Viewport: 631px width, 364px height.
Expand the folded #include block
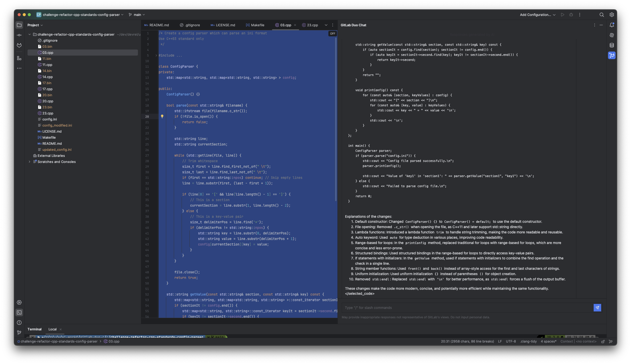point(156,56)
